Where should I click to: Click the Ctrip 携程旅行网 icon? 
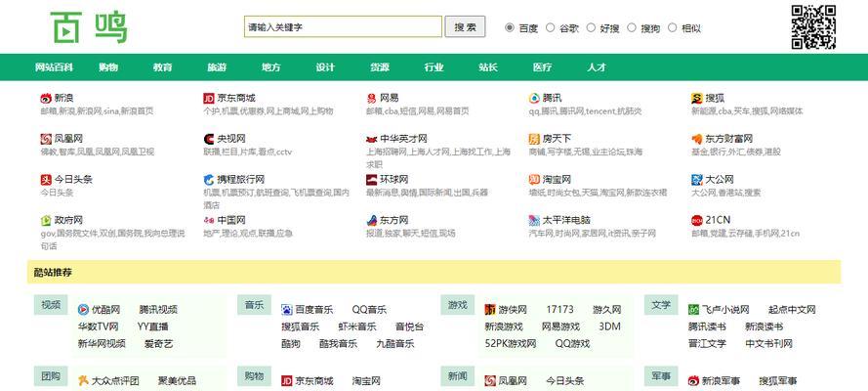[209, 180]
